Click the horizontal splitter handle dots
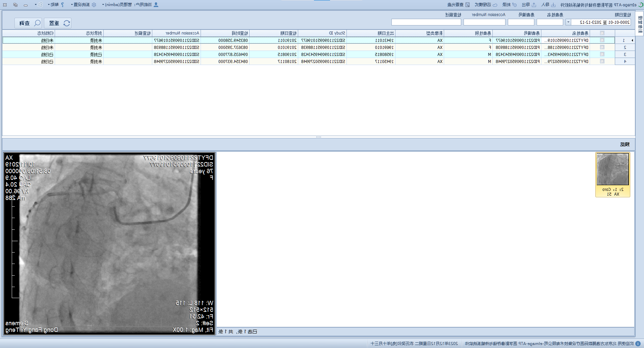Screen dimensions: 644x348 tap(318, 137)
